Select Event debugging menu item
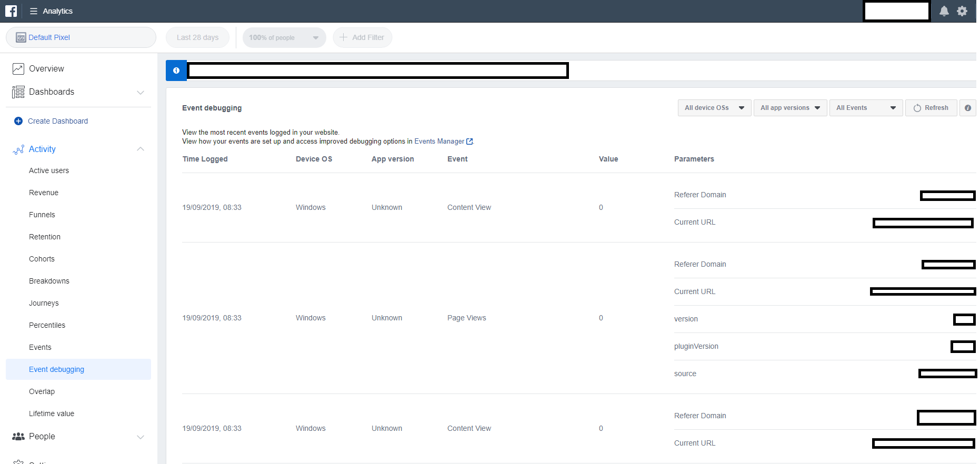The image size is (980, 464). tap(78, 369)
